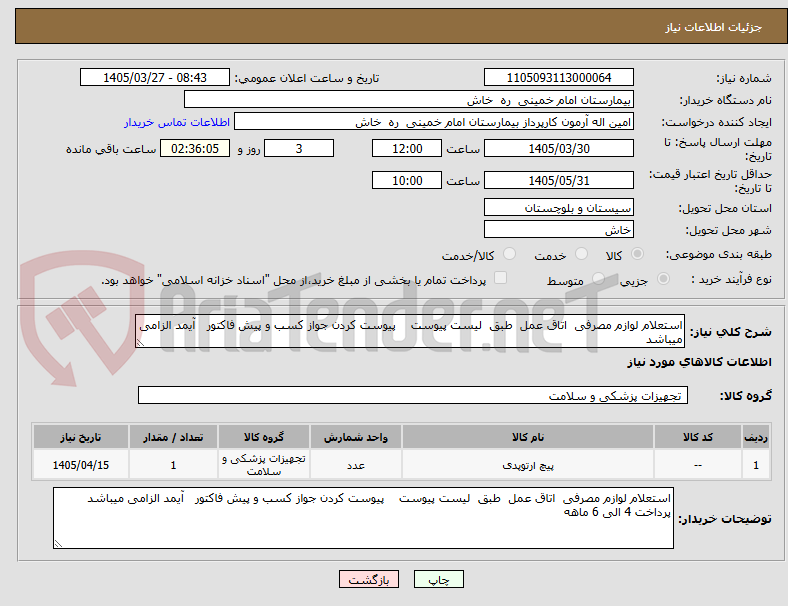Click the چاپ print button
The width and height of the screenshot is (788, 606).
pos(439,579)
